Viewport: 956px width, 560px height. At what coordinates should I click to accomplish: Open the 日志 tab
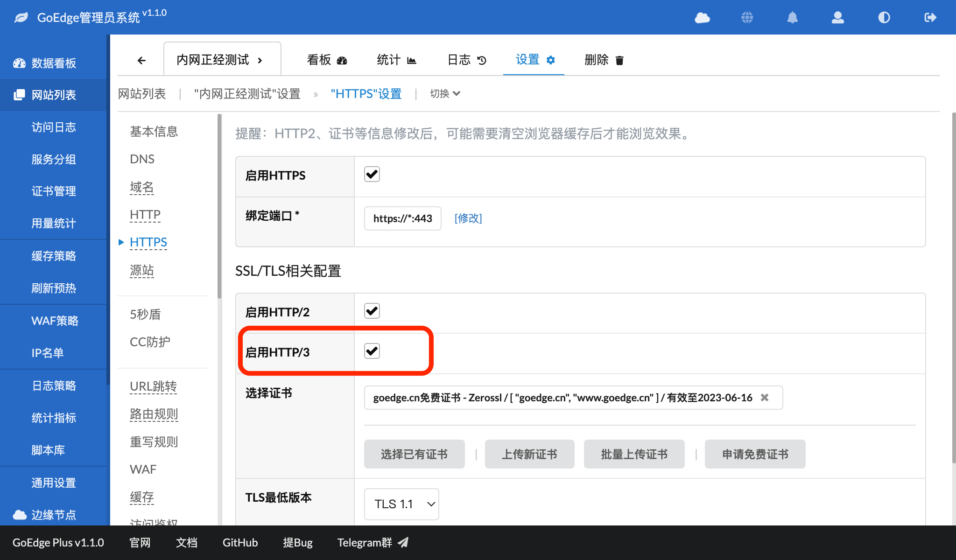pyautogui.click(x=465, y=59)
